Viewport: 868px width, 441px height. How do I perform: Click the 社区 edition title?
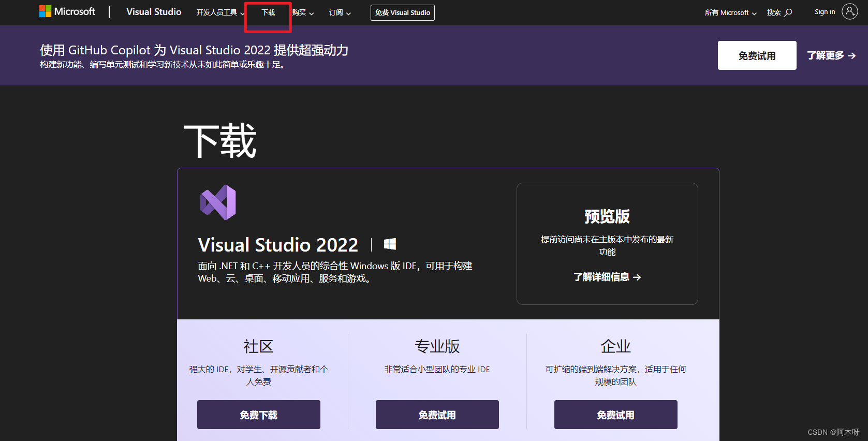[x=258, y=346]
